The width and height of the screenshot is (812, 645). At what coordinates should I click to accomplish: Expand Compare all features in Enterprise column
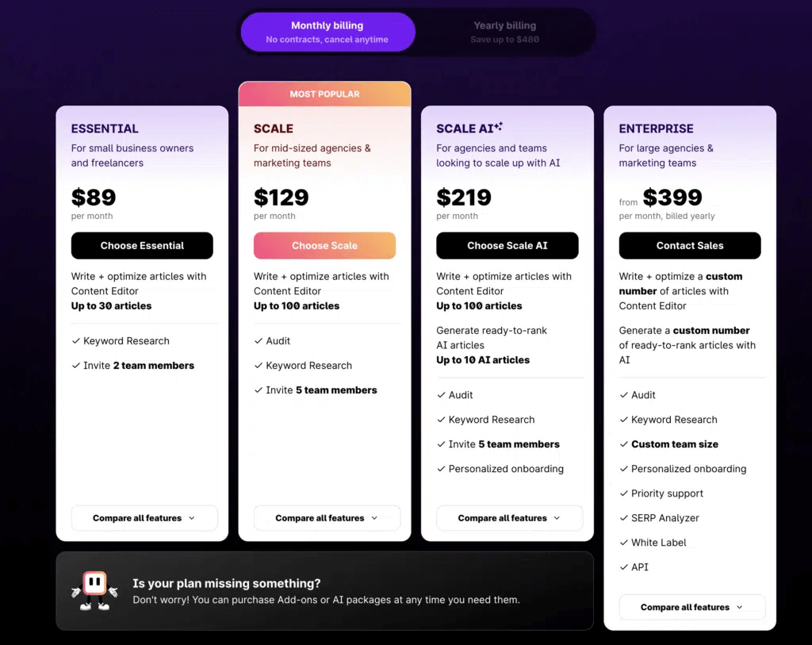coord(691,607)
